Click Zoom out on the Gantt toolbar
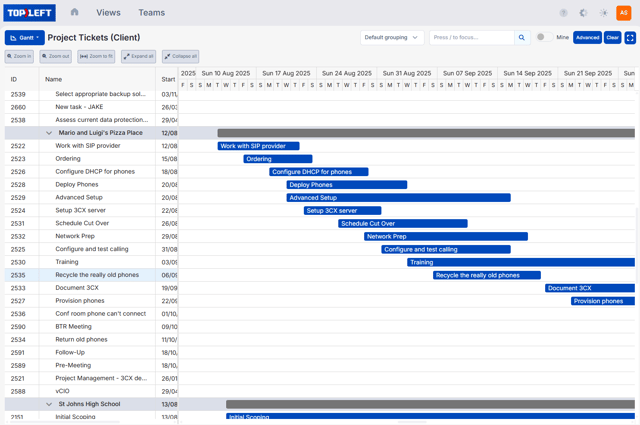Viewport: 640px width, 425px height. tap(56, 56)
